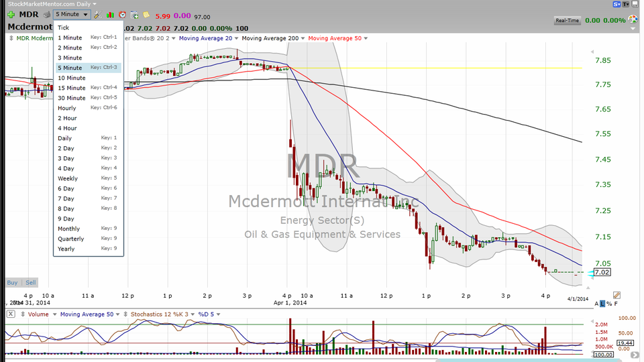This screenshot has height=362, width=644.
Task: Toggle the F scale option
Action: [x=616, y=304]
